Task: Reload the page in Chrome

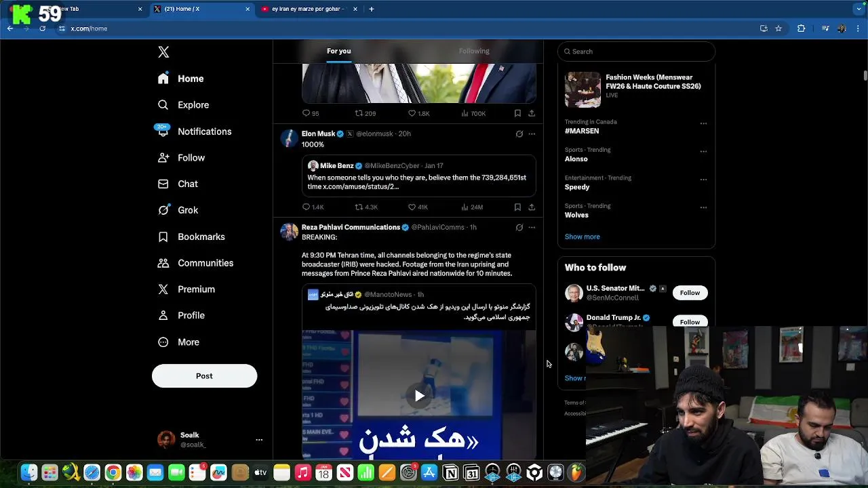Action: point(42,28)
